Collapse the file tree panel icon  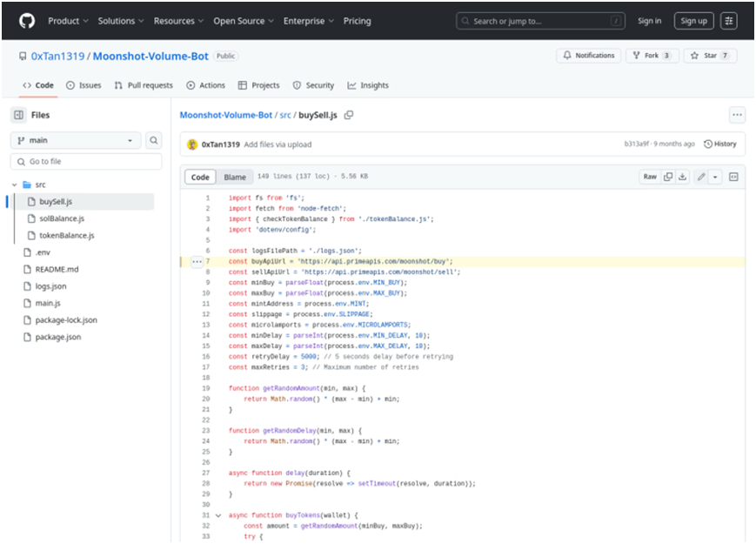coord(19,115)
